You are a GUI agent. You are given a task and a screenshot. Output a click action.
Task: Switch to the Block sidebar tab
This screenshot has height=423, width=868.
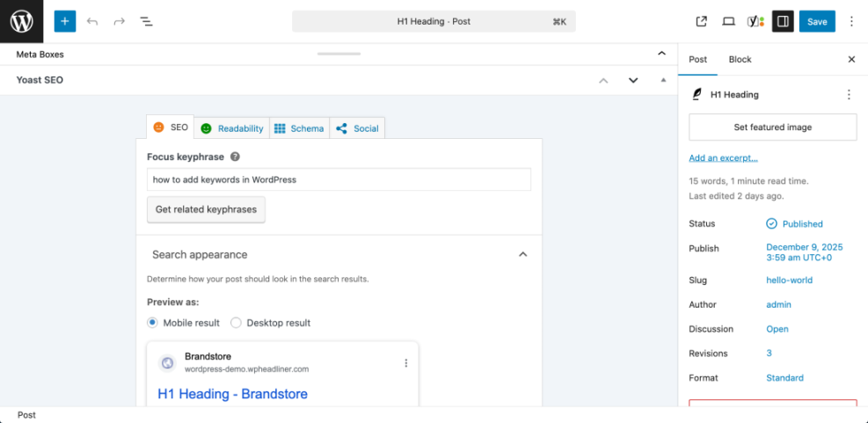tap(740, 59)
